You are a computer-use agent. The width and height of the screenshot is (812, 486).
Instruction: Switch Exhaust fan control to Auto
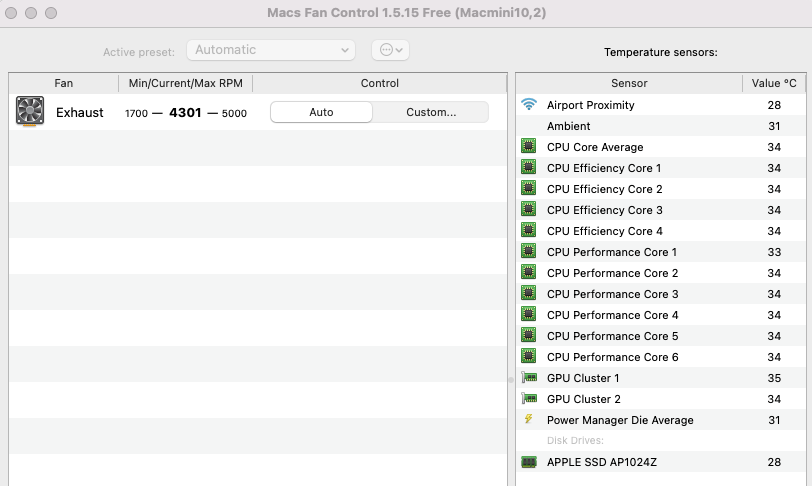[x=321, y=112]
